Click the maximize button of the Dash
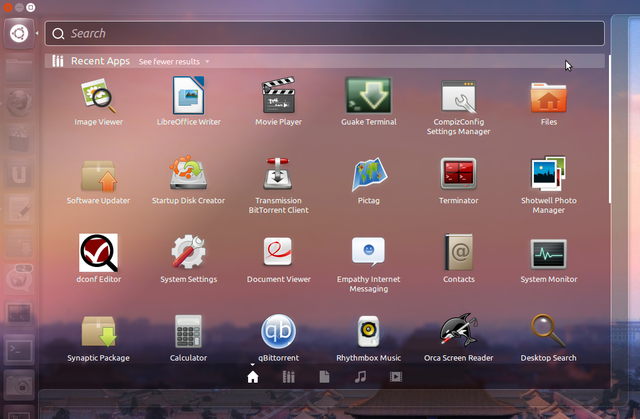 coord(31,7)
